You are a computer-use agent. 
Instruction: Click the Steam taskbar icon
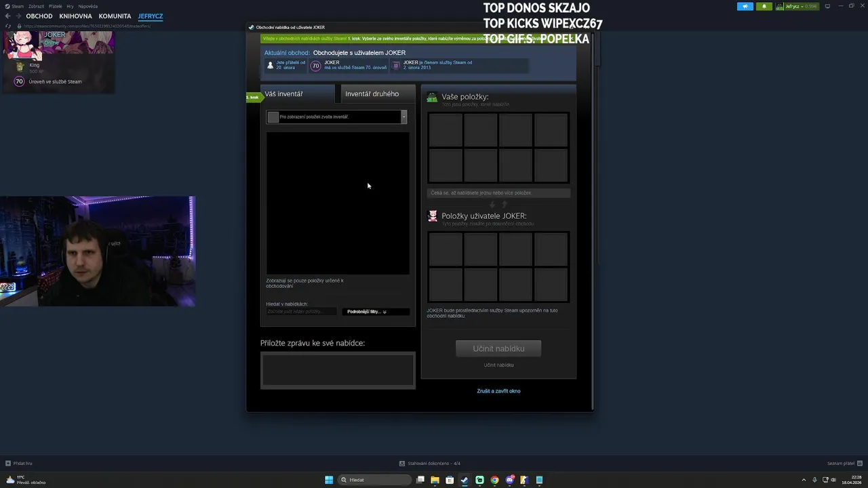[x=465, y=480]
